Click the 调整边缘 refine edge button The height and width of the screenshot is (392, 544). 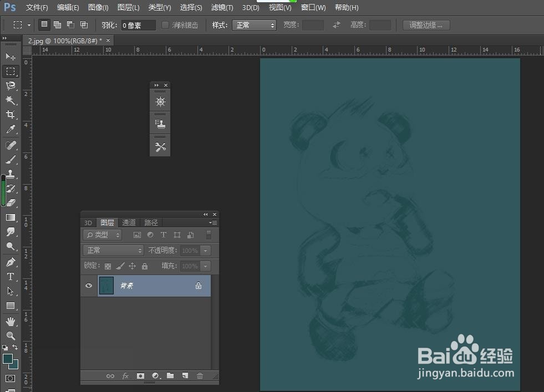pos(426,25)
